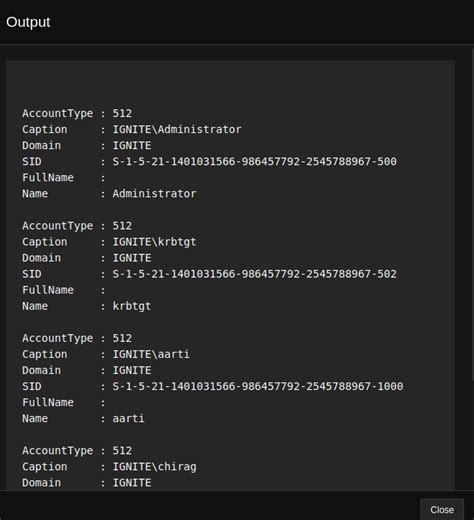Click the first AccountType value 512
The image size is (474, 520).
[x=122, y=113]
